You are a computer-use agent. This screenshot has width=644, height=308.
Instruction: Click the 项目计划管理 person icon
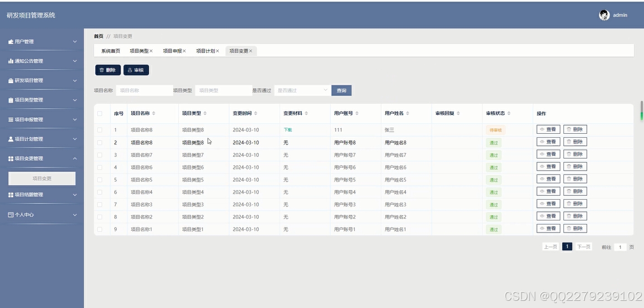click(x=11, y=139)
